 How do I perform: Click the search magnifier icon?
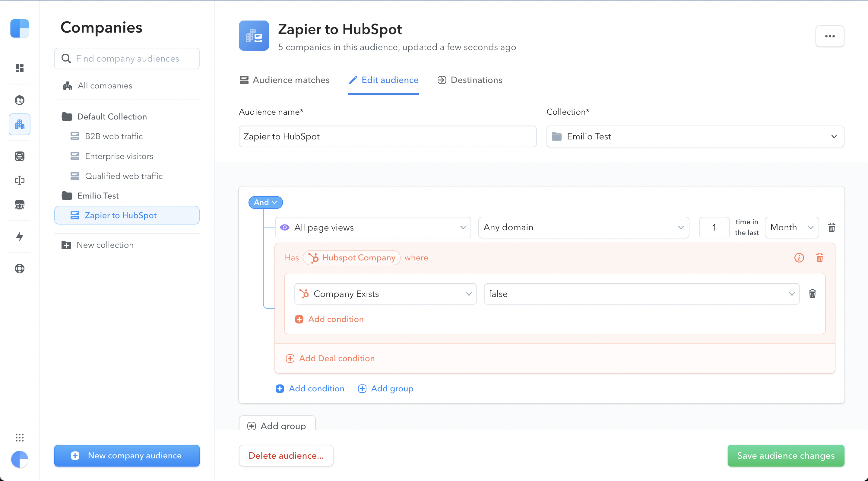click(x=66, y=59)
